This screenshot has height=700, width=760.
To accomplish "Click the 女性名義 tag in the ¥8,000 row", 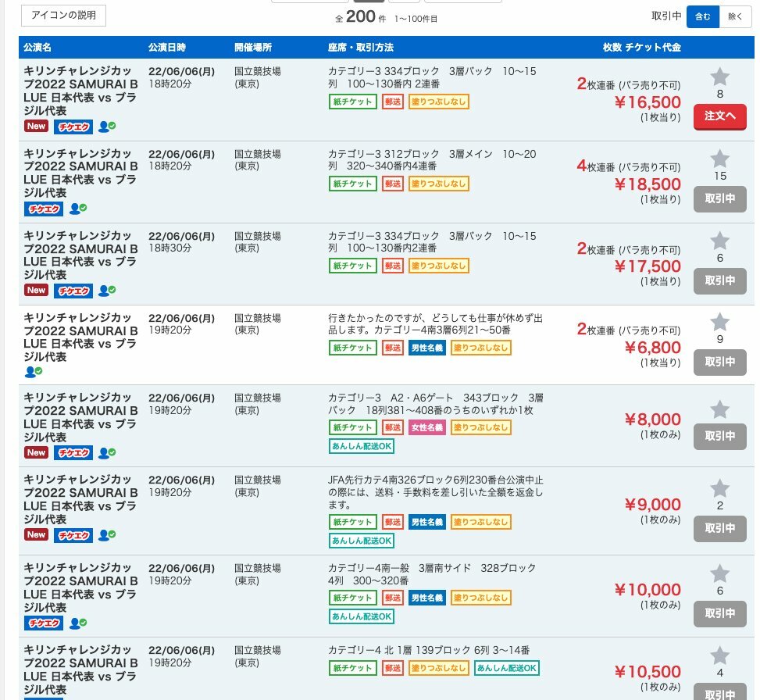I will [426, 427].
